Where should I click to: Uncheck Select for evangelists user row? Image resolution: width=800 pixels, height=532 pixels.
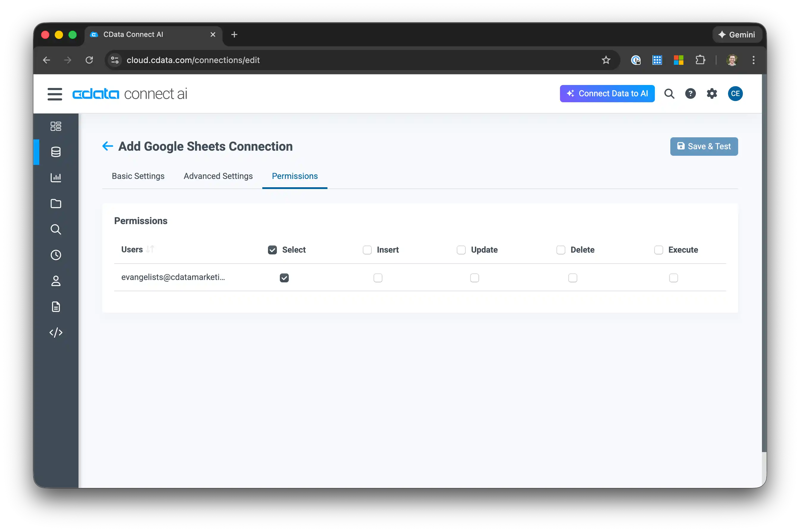click(x=284, y=278)
